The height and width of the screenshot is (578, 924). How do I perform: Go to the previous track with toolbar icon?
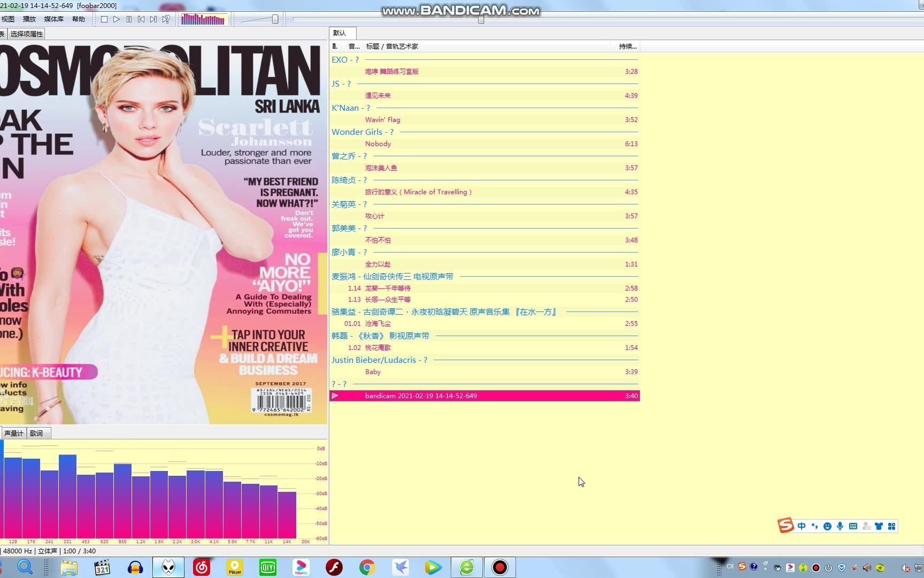pos(141,19)
